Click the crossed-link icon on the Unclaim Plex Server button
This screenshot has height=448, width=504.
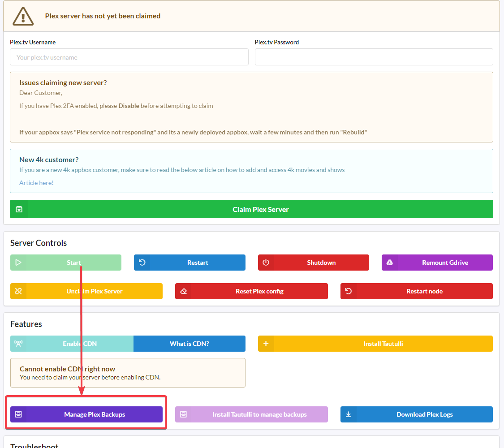tap(18, 291)
